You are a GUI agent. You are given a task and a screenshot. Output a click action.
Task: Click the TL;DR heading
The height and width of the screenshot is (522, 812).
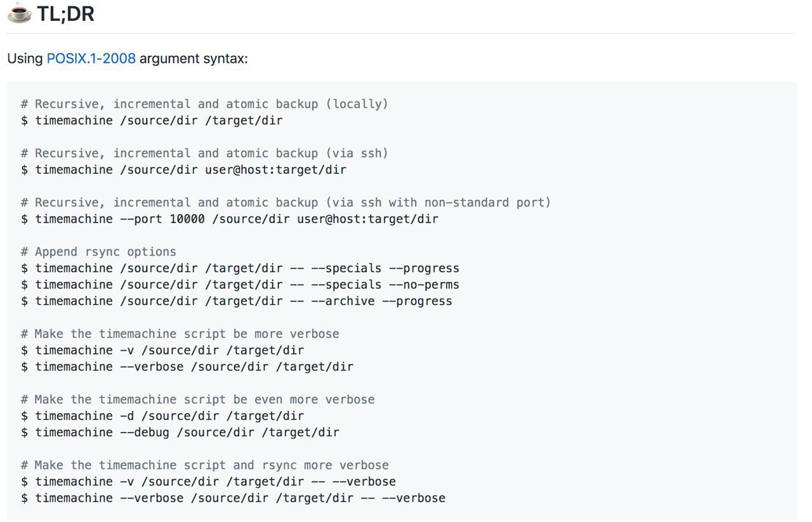(x=65, y=13)
